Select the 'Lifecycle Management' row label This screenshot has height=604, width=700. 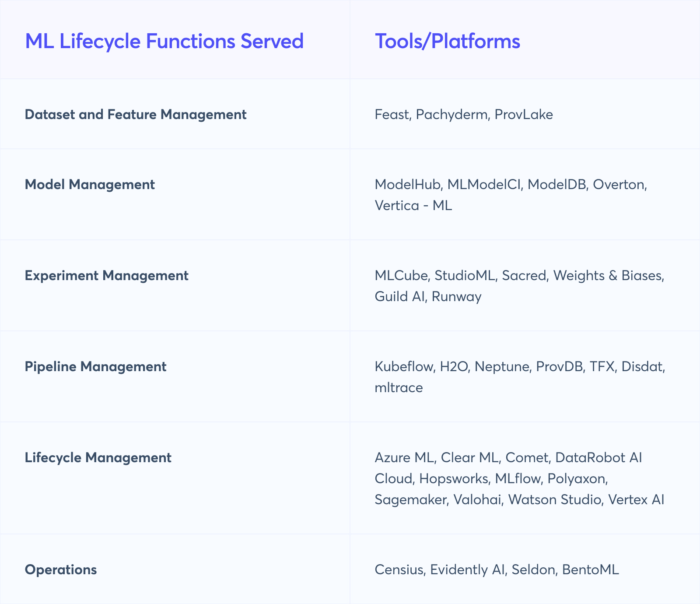pos(98,457)
